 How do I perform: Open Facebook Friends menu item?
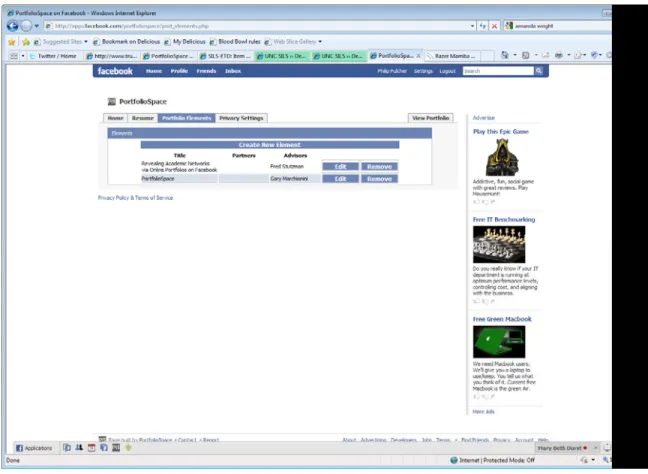click(206, 71)
